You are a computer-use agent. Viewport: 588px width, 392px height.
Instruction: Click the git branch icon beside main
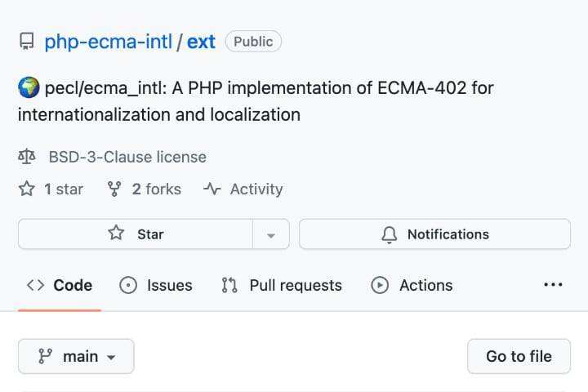[45, 357]
